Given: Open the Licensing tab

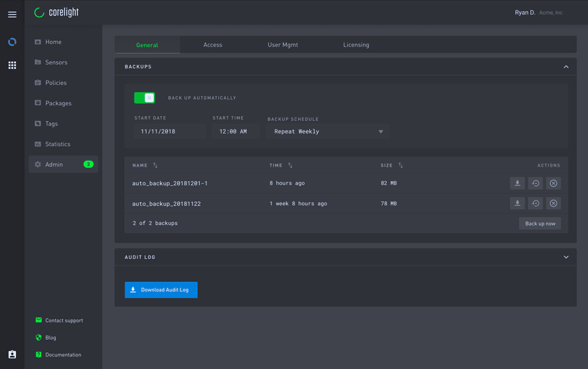Looking at the screenshot, I should 356,45.
